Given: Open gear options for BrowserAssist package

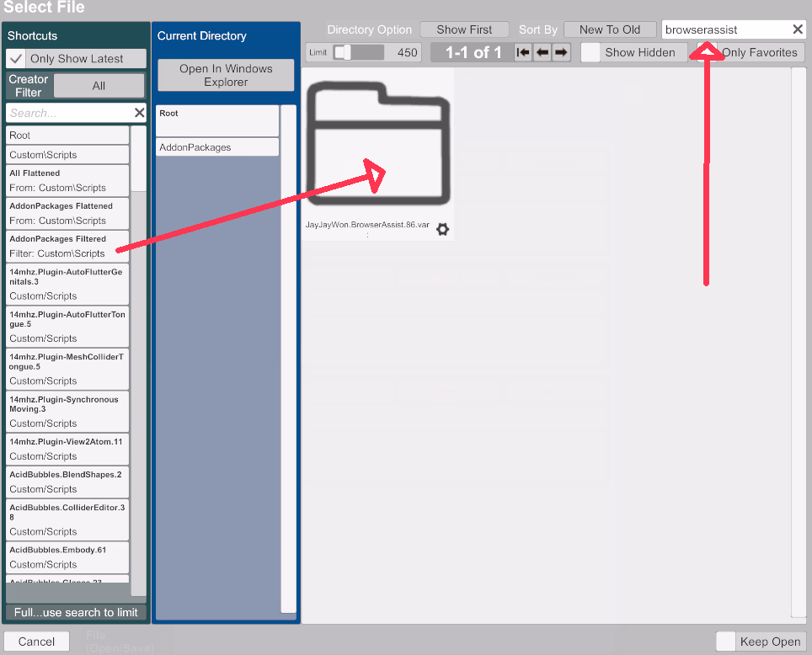Looking at the screenshot, I should [x=442, y=230].
